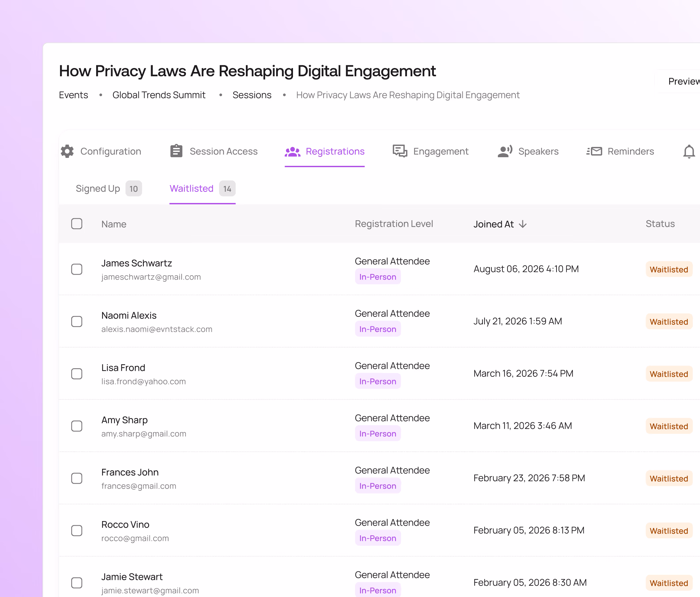Click the Reminders envelope icon
Viewport: 700px width, 597px height.
pos(594,151)
